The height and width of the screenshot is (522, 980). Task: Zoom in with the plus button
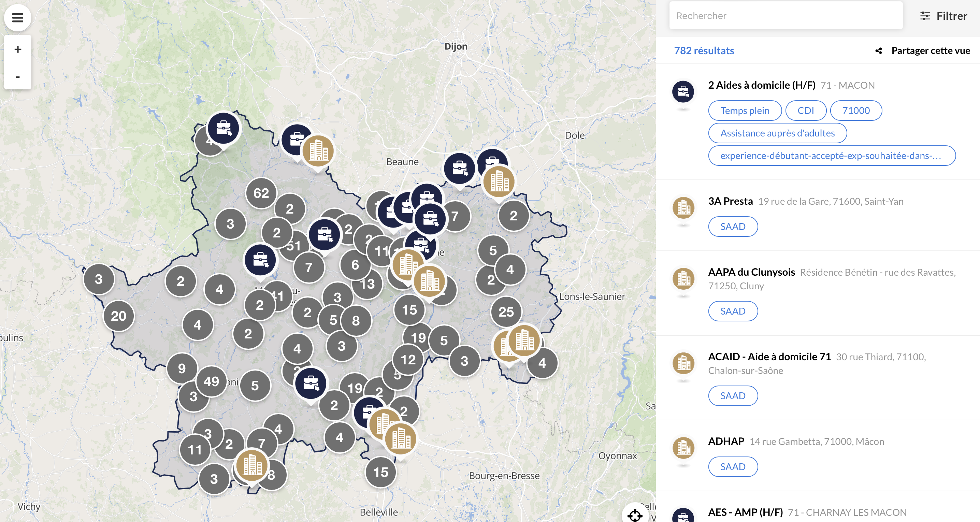pyautogui.click(x=17, y=49)
